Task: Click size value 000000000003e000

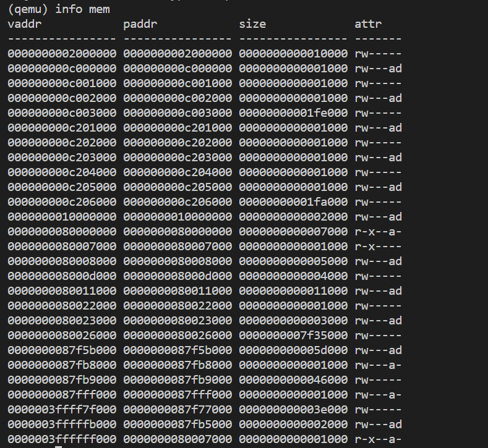Action: 293,410
